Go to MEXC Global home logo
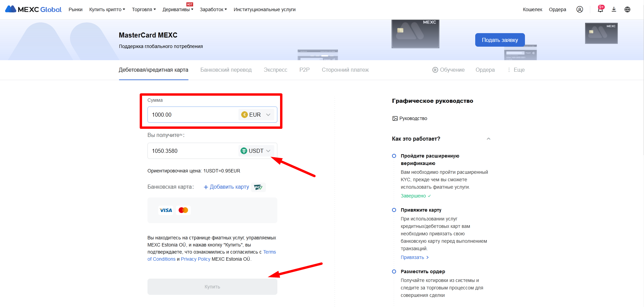Screen dimensions: 644x307 [x=33, y=9]
